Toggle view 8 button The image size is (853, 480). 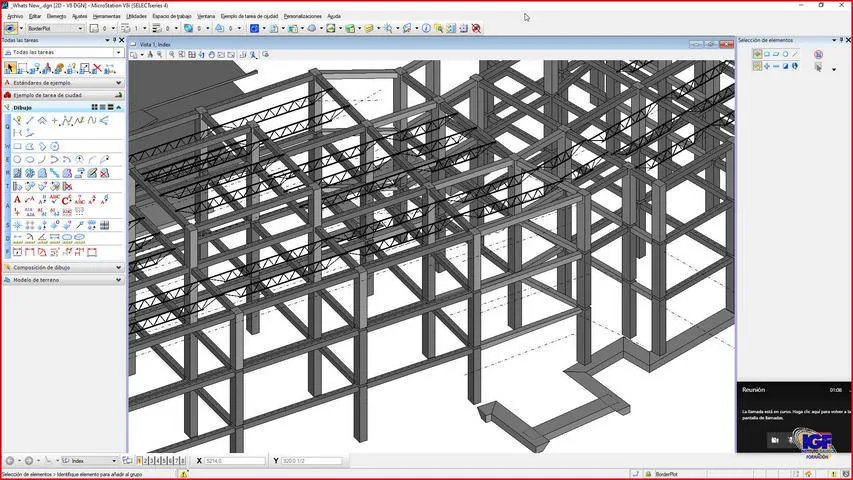point(182,460)
